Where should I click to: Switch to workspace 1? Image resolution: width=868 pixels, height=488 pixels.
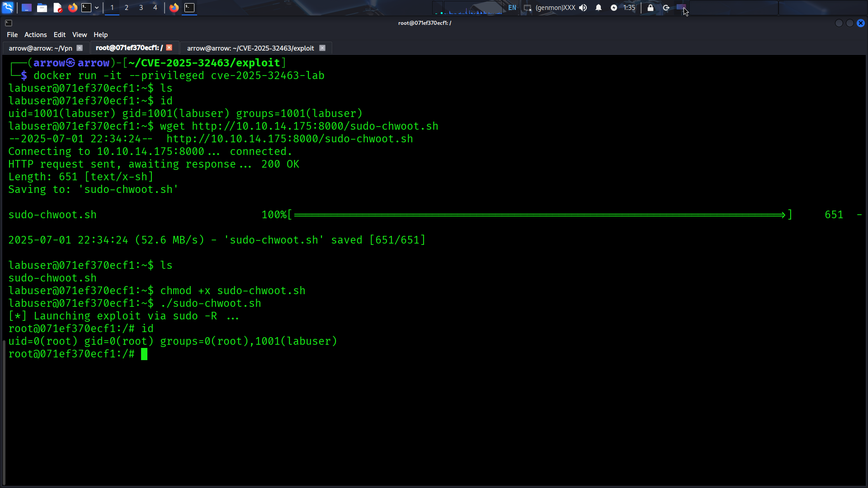(112, 8)
